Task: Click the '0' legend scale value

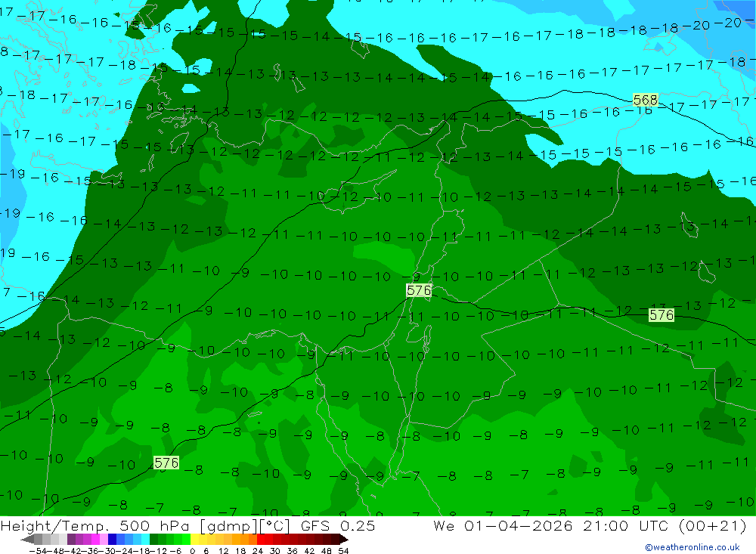Action: pos(192,551)
